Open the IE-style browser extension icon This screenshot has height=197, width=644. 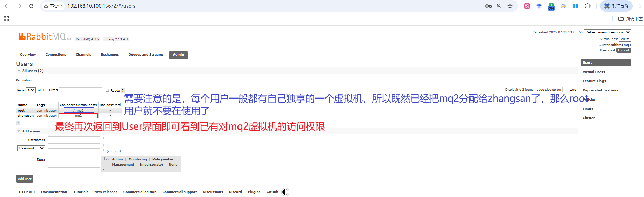point(563,6)
